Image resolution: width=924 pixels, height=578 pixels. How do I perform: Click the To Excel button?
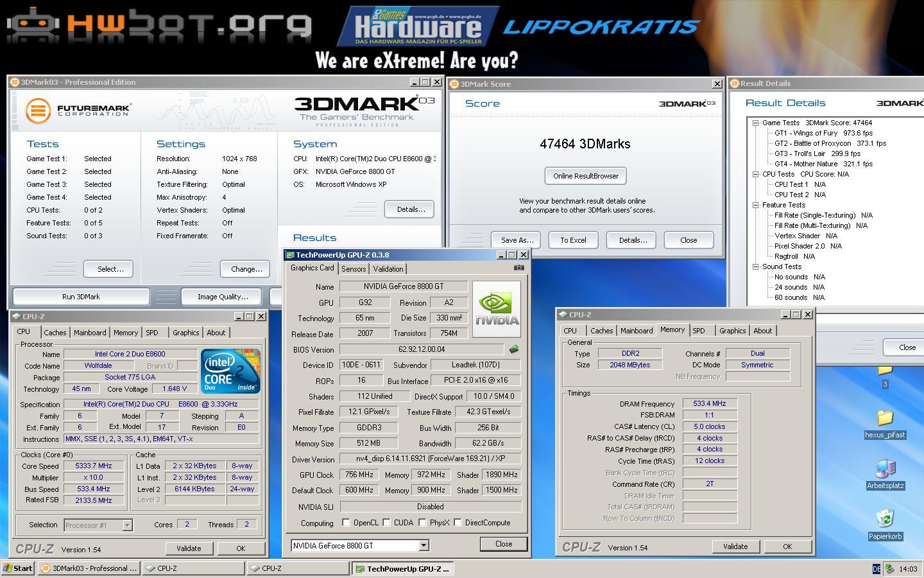click(x=573, y=240)
